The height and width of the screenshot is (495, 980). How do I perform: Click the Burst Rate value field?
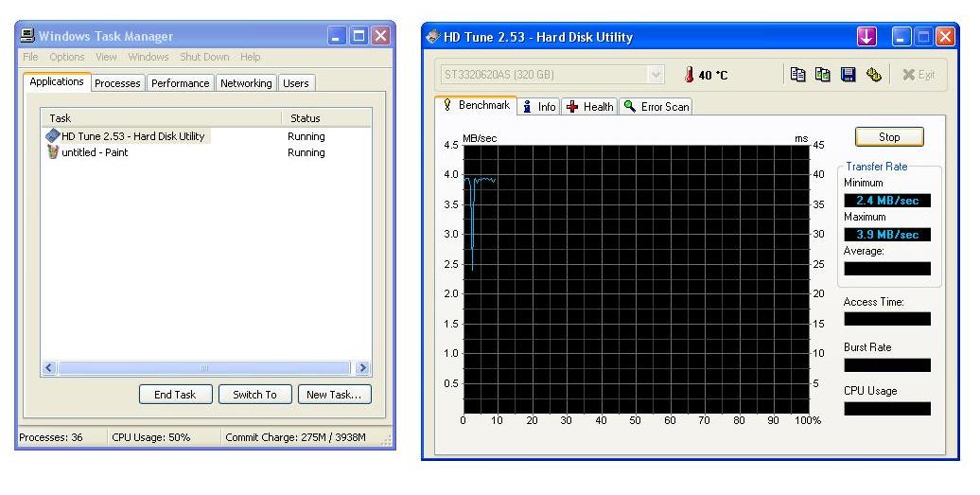(887, 365)
